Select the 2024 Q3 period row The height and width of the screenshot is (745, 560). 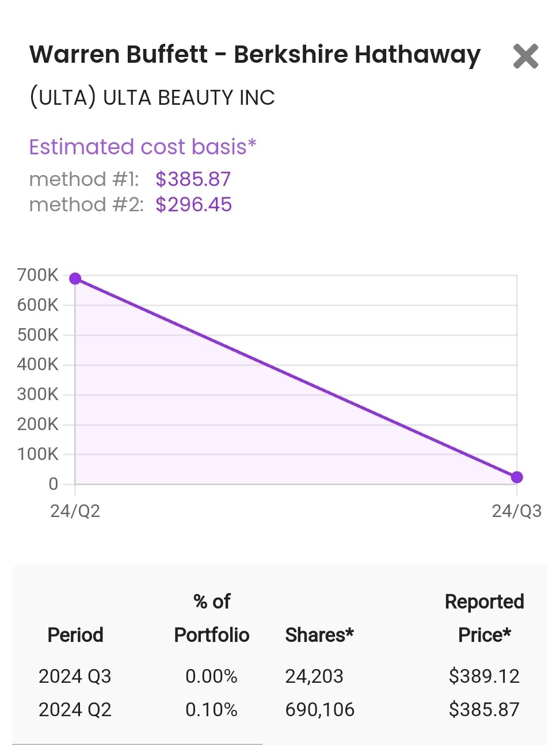[x=75, y=676]
